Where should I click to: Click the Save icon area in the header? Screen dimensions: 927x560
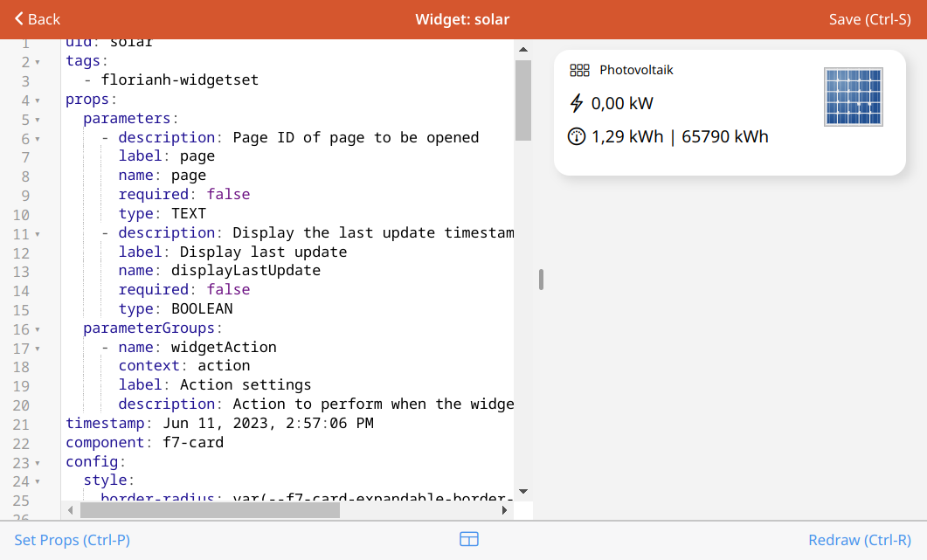point(870,18)
